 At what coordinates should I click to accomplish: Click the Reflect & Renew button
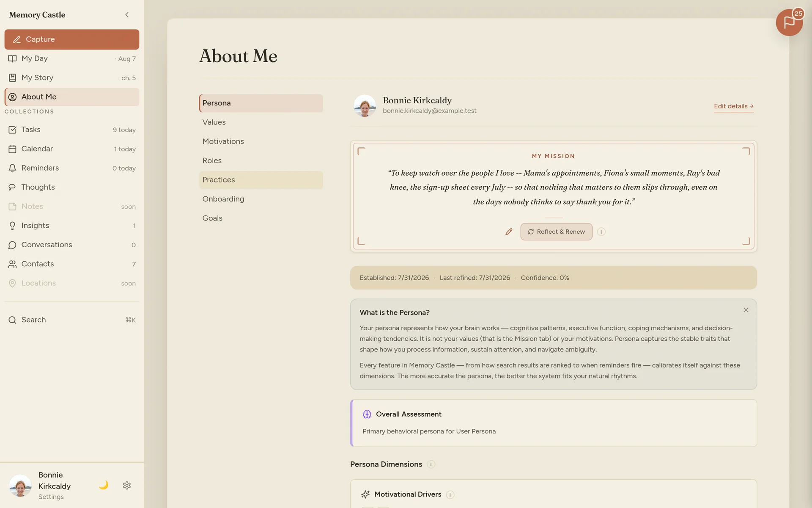click(x=556, y=232)
